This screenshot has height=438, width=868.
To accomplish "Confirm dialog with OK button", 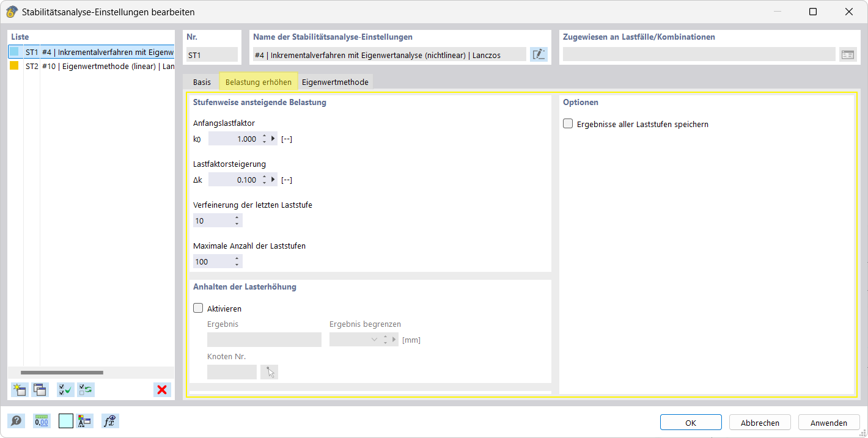I will 691,422.
